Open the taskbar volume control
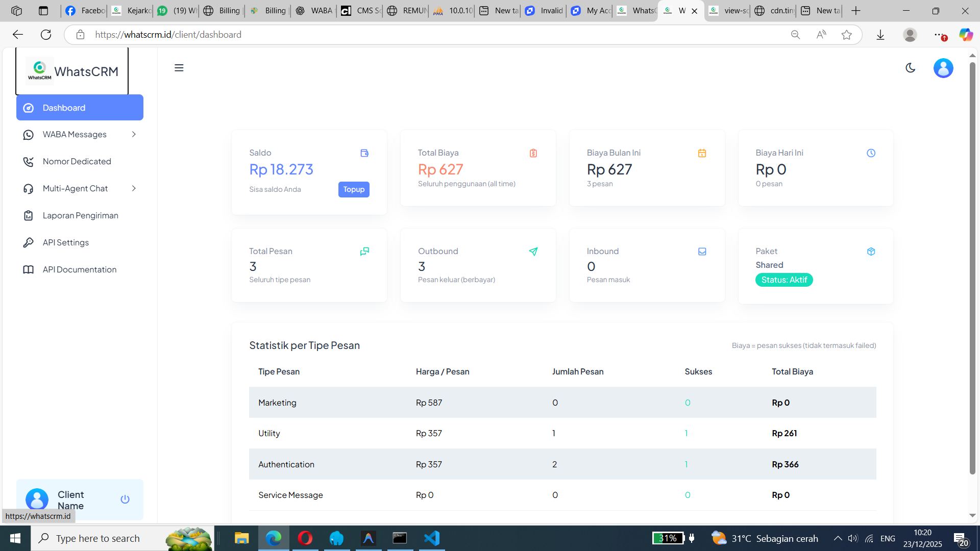Image resolution: width=980 pixels, height=551 pixels. (853, 538)
